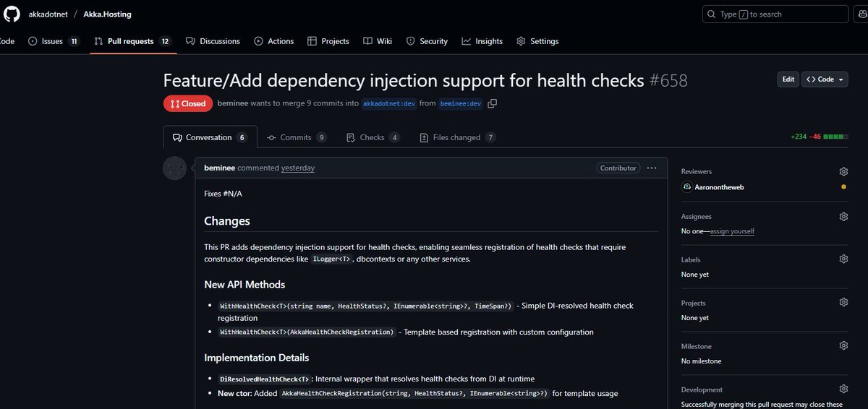Image resolution: width=868 pixels, height=409 pixels.
Task: Click the pending review status dot
Action: coord(843,186)
